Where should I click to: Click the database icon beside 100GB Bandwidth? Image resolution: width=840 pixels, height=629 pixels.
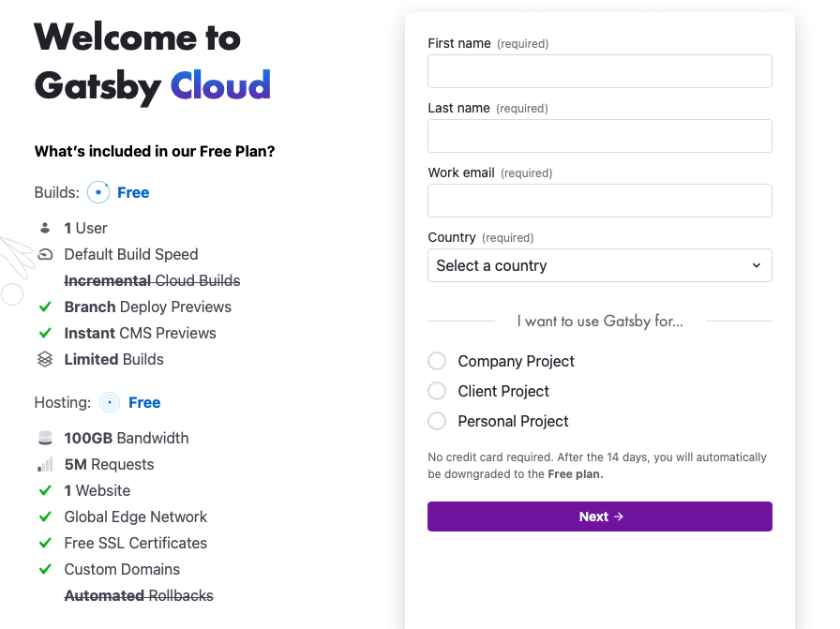pos(45,438)
